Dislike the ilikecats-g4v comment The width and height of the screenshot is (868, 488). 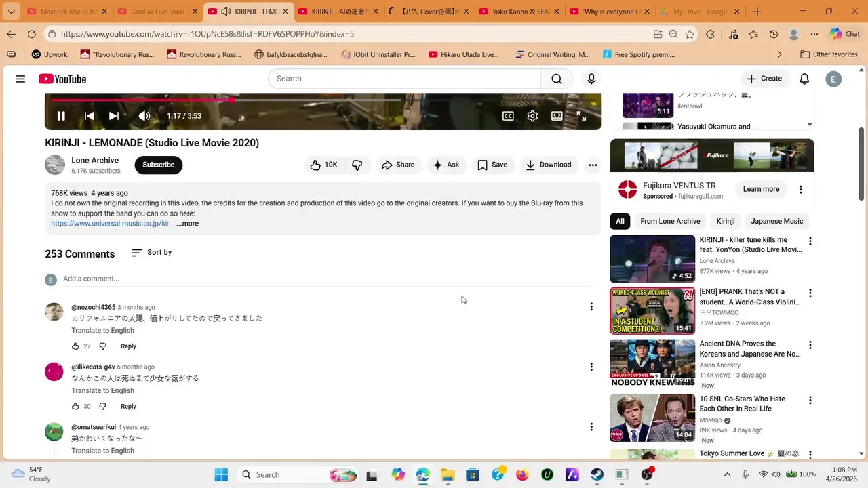[103, 407]
